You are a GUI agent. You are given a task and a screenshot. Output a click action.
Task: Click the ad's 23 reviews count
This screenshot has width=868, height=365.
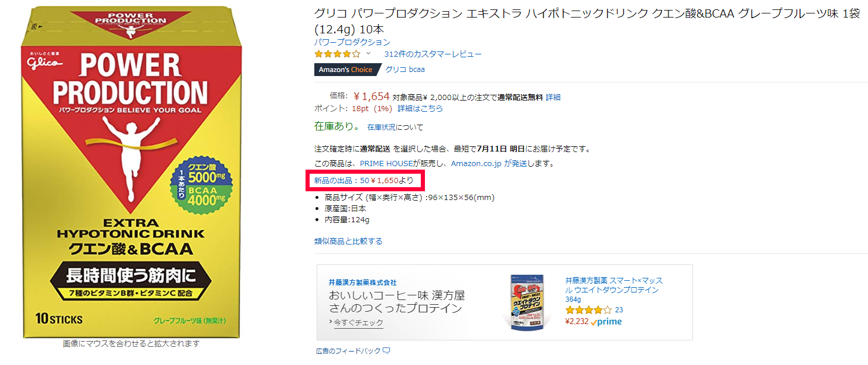click(619, 310)
